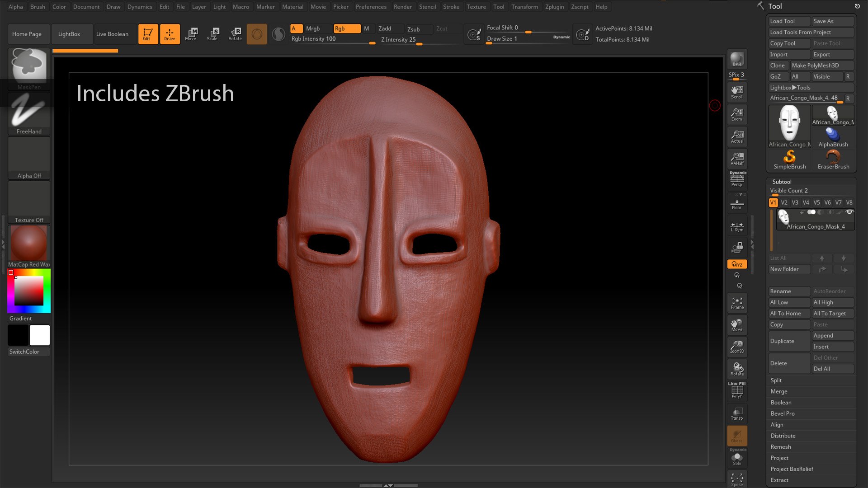Toggle Solo mode

[x=737, y=458]
